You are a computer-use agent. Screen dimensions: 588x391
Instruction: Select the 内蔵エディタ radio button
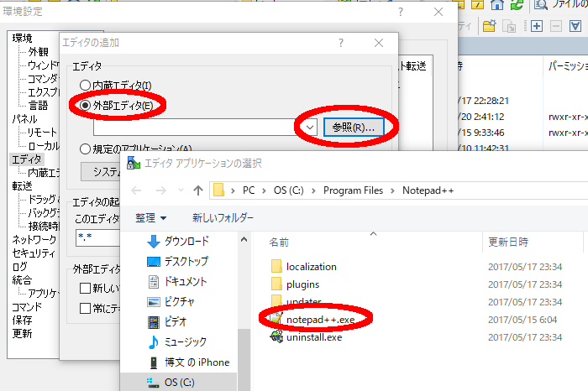(85, 86)
